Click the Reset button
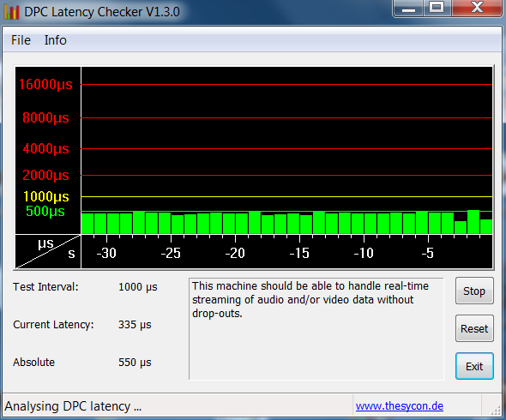The height and width of the screenshot is (420, 506). [474, 328]
